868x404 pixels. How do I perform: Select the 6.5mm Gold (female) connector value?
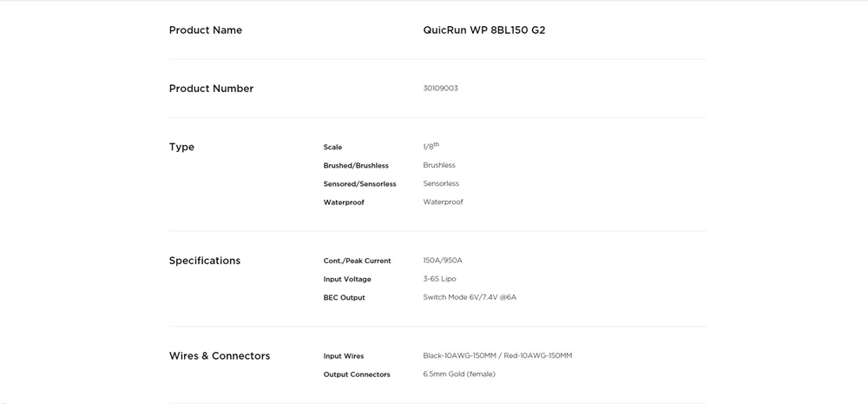[459, 374]
